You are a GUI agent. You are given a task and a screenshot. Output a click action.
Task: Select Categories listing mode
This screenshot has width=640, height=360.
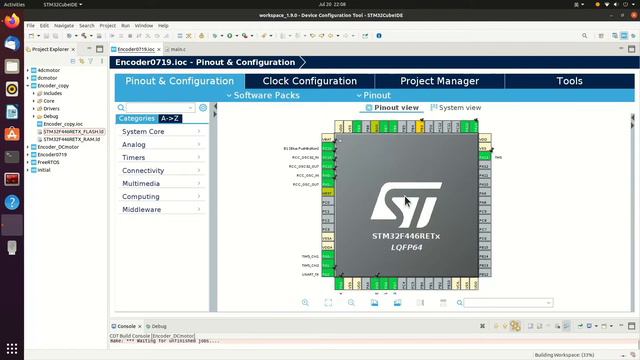point(137,118)
